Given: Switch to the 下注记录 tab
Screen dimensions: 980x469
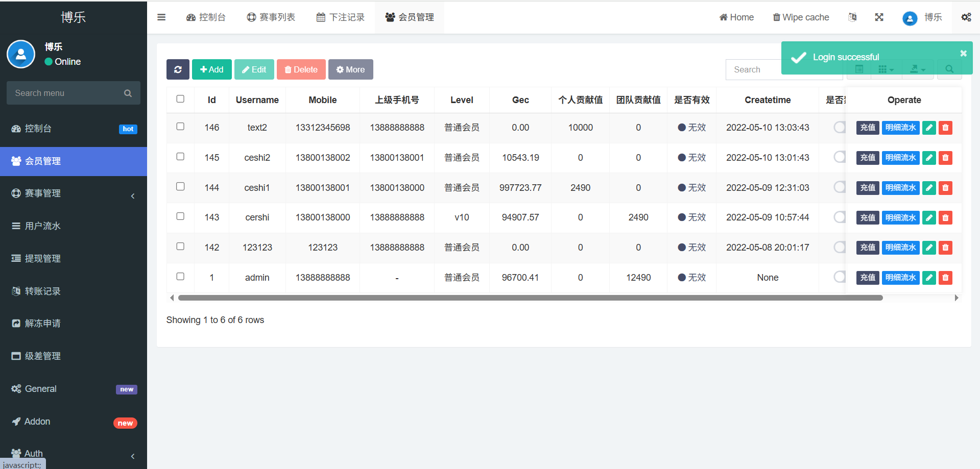Looking at the screenshot, I should pos(341,17).
